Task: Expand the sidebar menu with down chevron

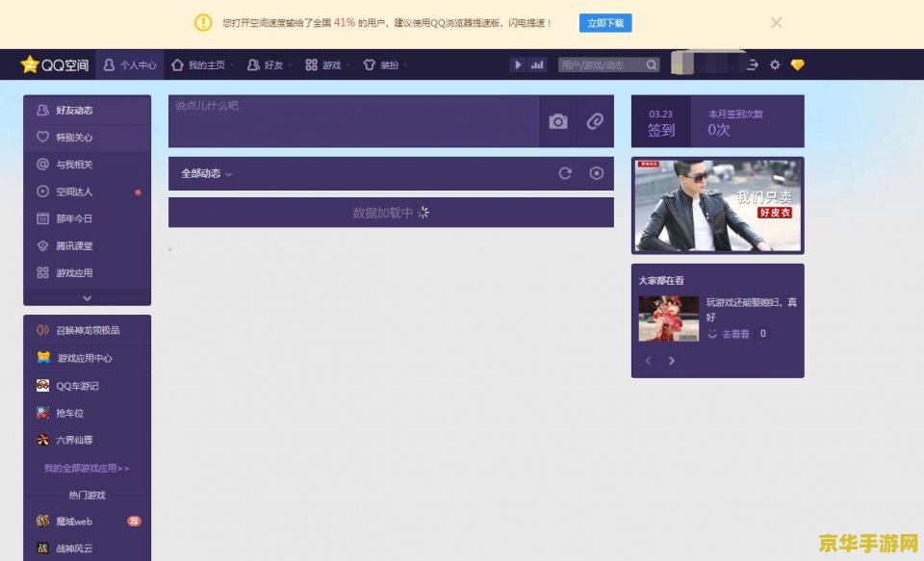Action: point(88,297)
